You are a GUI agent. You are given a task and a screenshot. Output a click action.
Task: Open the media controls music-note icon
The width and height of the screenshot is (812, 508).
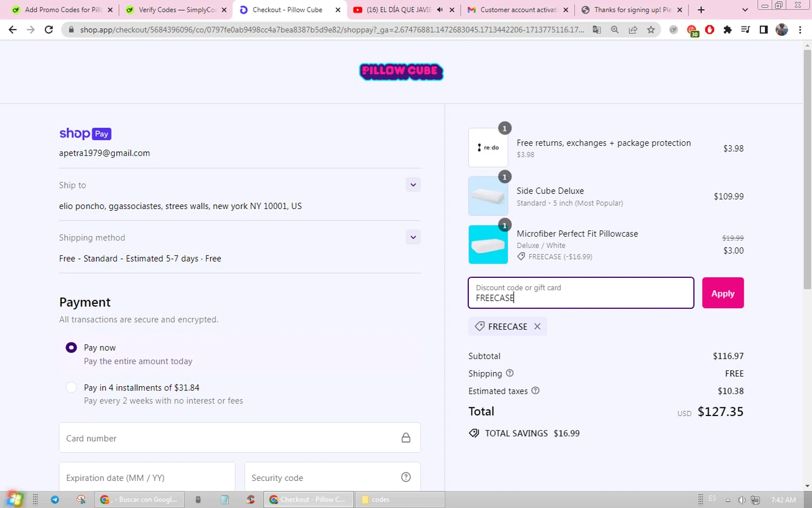click(x=745, y=30)
